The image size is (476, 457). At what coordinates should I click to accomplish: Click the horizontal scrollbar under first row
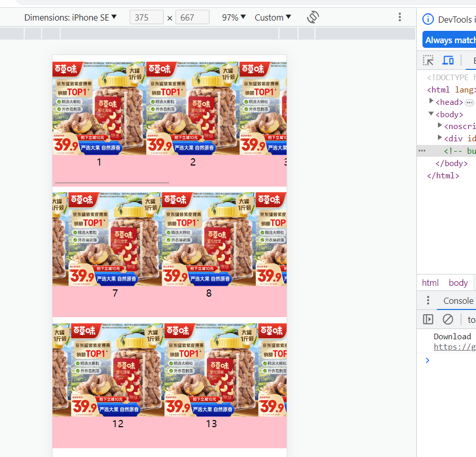pyautogui.click(x=112, y=183)
